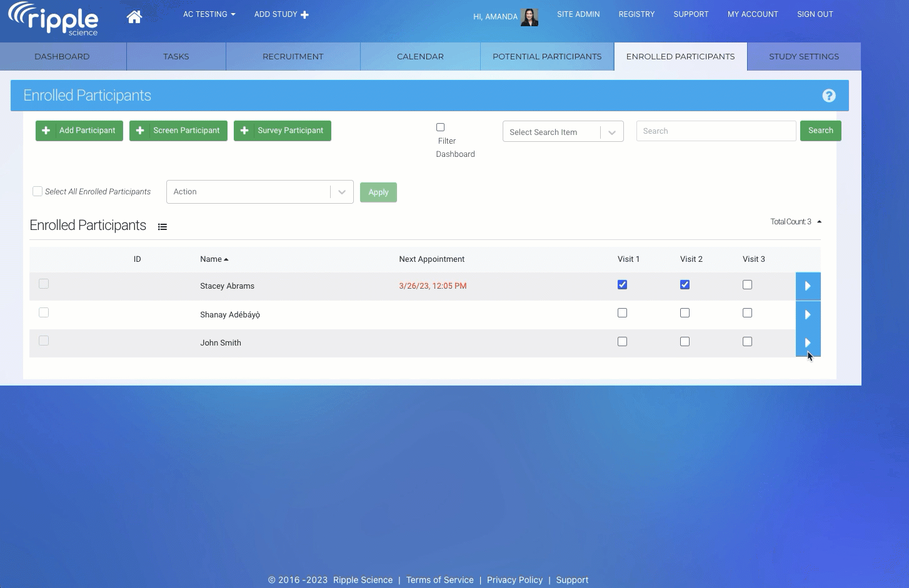909x588 pixels.
Task: Open John Smith row arrow button
Action: coord(808,343)
